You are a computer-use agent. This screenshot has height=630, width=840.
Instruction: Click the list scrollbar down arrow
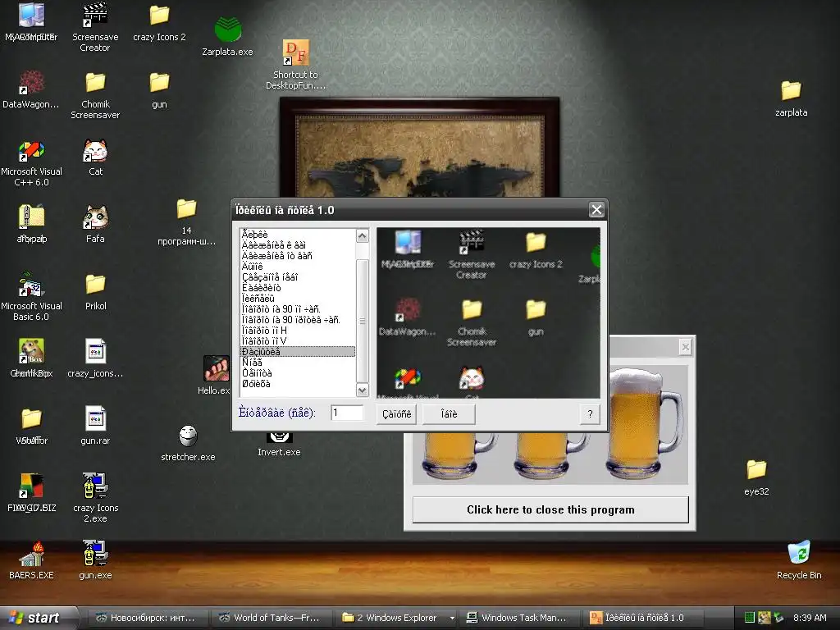(362, 390)
